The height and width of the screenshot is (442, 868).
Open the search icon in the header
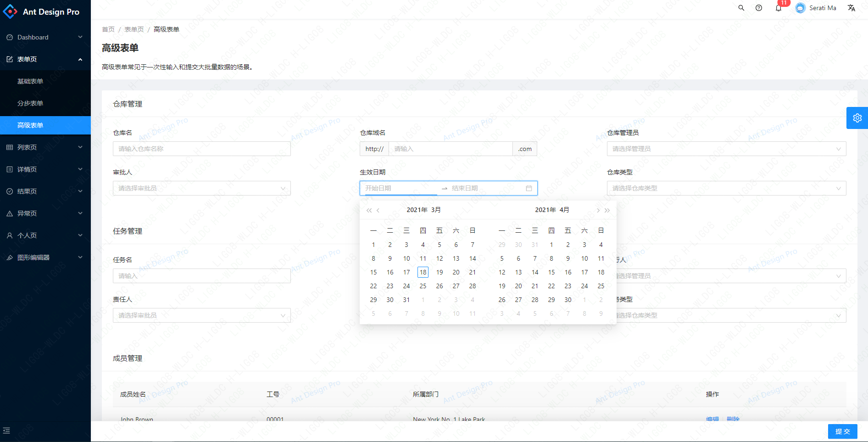tap(741, 8)
